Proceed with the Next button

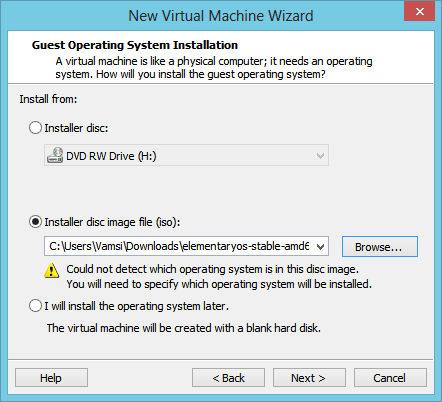point(309,378)
